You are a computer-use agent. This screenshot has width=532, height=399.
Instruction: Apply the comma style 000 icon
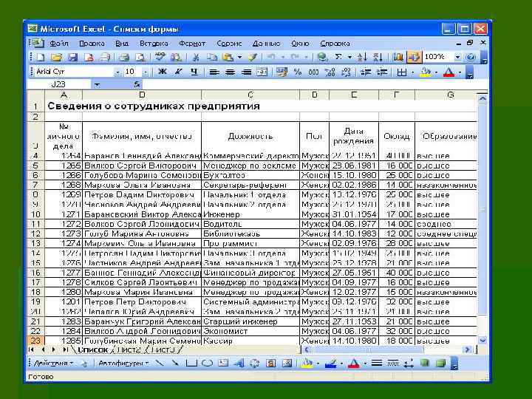[x=313, y=72]
